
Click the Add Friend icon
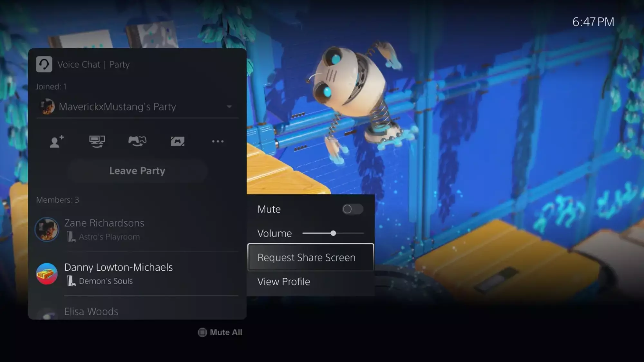point(57,141)
